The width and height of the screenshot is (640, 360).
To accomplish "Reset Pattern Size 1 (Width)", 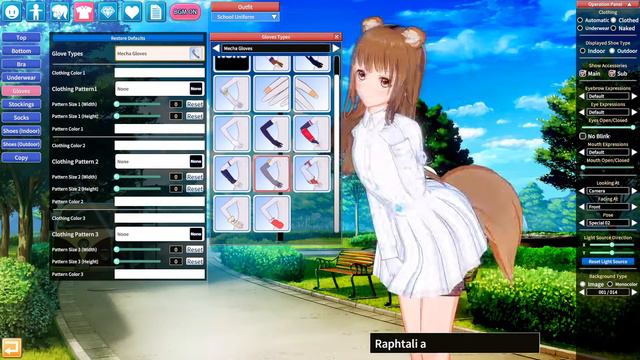I will pos(195,104).
